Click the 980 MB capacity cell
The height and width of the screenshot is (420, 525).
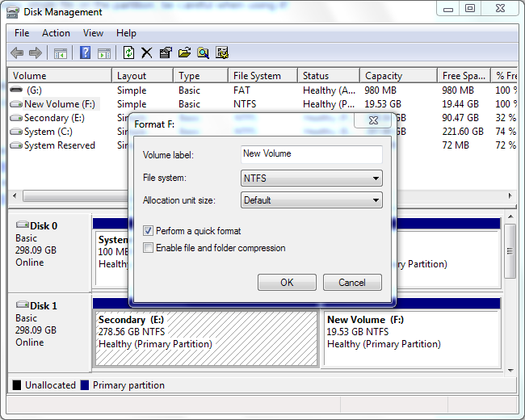[x=380, y=90]
